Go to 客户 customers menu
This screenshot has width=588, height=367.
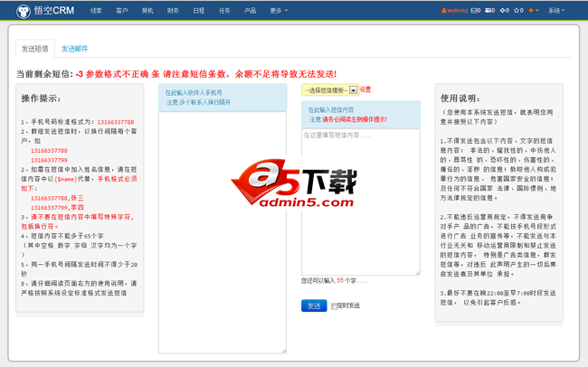(x=122, y=11)
